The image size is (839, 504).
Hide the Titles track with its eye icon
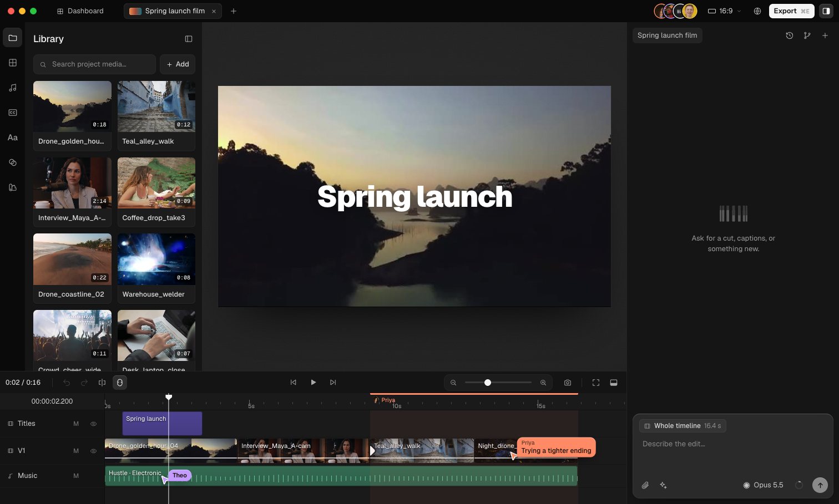93,424
